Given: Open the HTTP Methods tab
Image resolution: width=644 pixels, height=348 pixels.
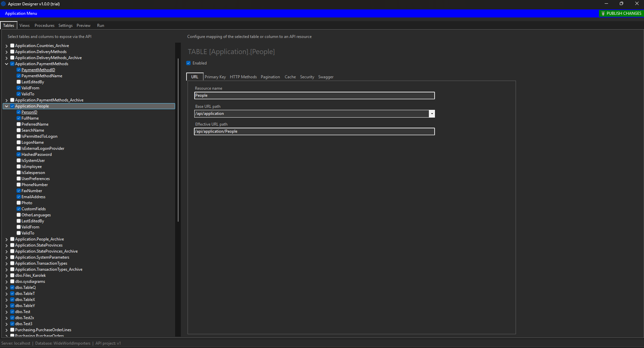Looking at the screenshot, I should point(243,77).
